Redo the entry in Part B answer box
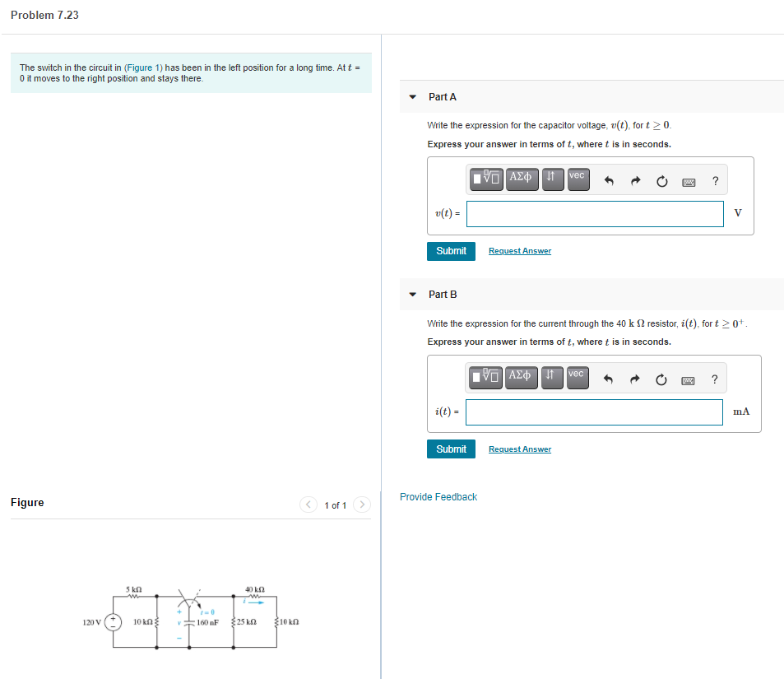 click(634, 378)
